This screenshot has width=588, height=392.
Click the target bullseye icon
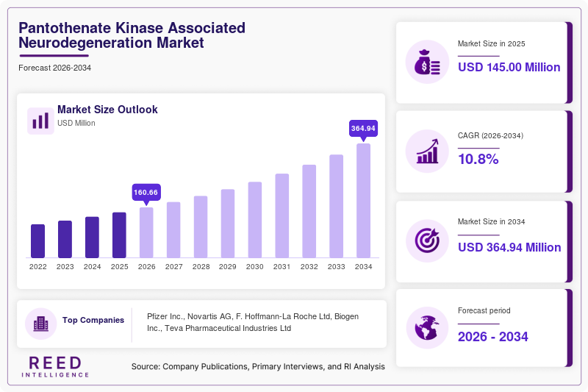coord(427,240)
